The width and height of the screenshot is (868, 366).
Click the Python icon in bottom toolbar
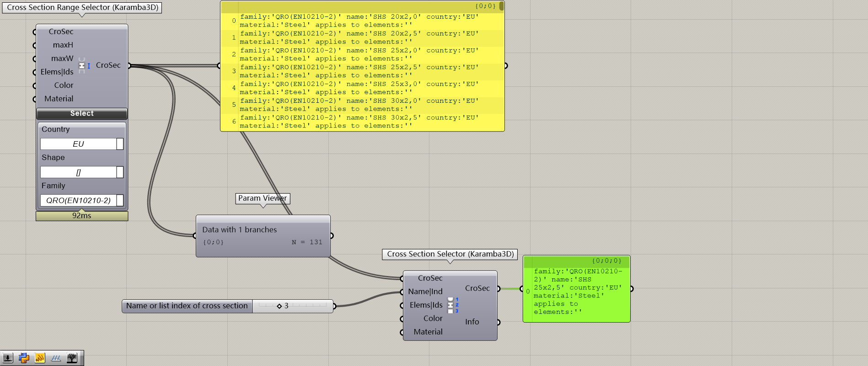point(24,358)
